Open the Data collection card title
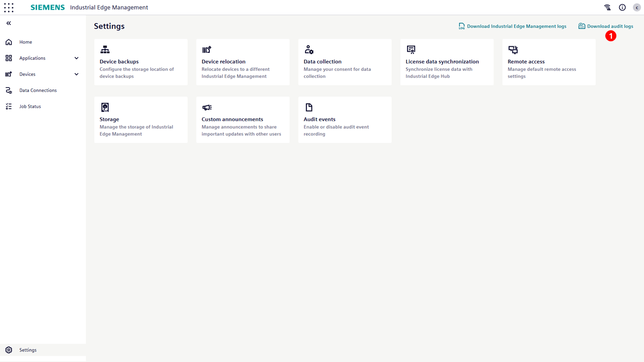 [323, 62]
